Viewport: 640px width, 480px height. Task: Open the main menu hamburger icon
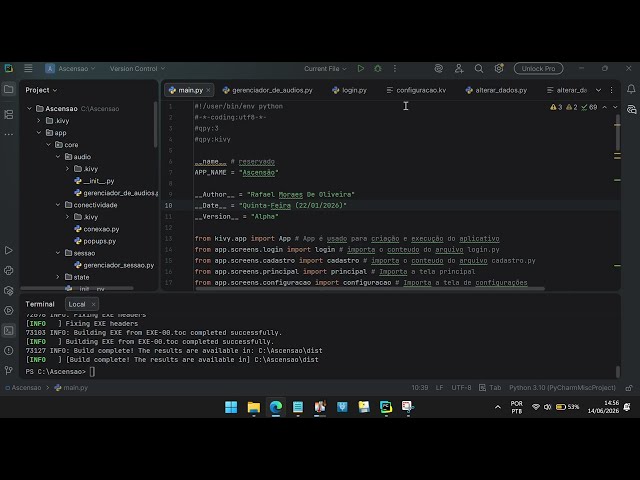coord(28,69)
